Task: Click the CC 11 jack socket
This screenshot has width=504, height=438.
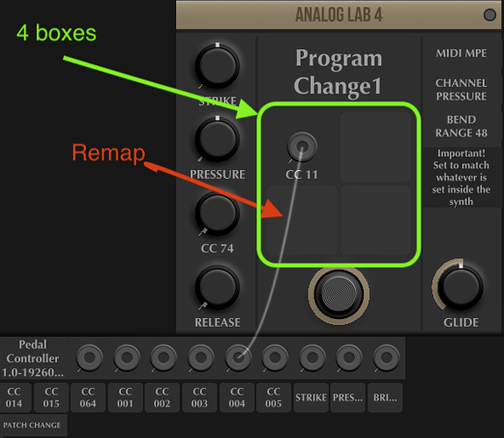Action: (302, 147)
